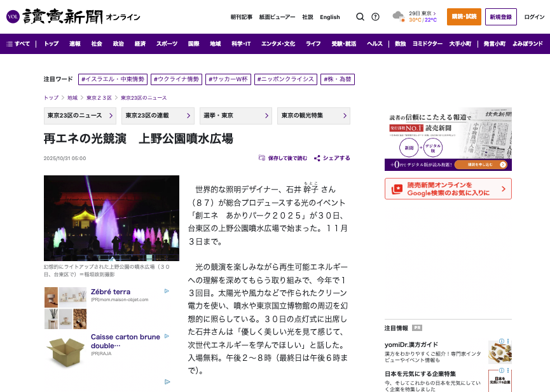This screenshot has width=550, height=392.
Task: Open 東京の観光特集 chevron button
Action: 313,116
